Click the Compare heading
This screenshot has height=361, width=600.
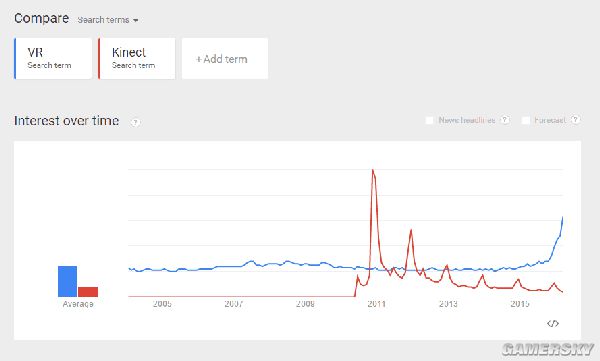pos(42,18)
